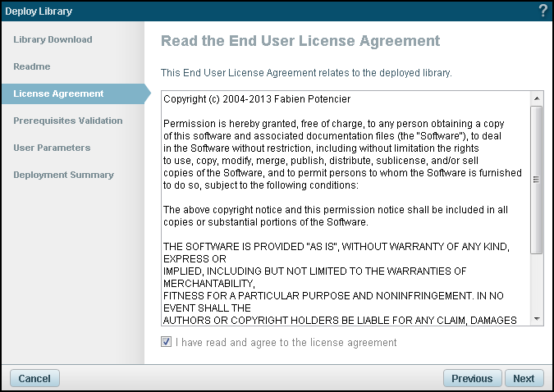Screen dimensions: 554x392
Task: Click the license text scrollbar thumb
Action: point(536,179)
